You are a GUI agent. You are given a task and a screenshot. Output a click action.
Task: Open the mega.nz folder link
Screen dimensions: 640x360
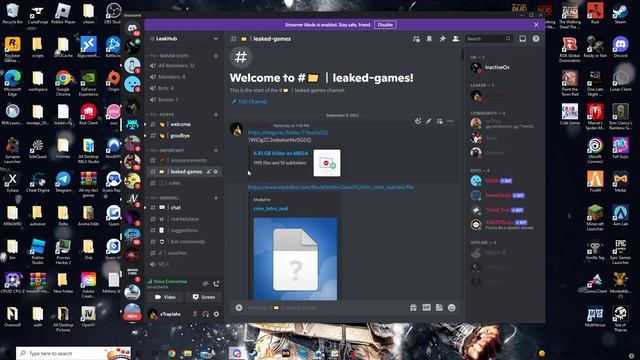pyautogui.click(x=288, y=133)
